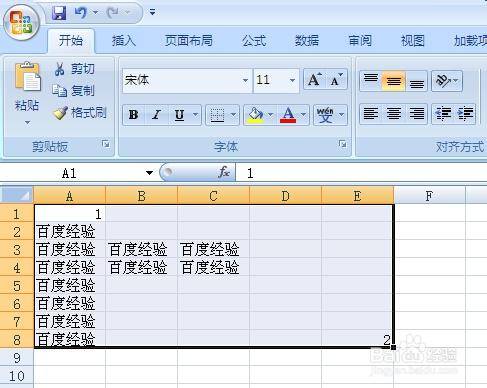Apply red font color
Screen dimensions: 487x388
[x=288, y=115]
